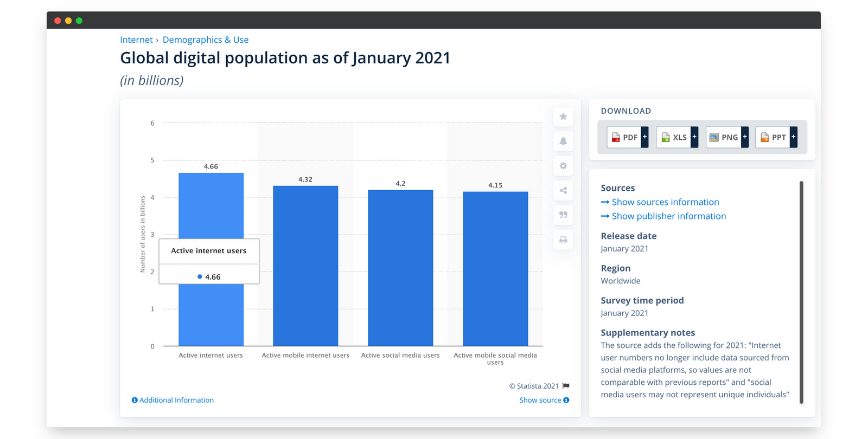Click the flag icon next to Statista 2021
This screenshot has width=868, height=439.
click(566, 386)
